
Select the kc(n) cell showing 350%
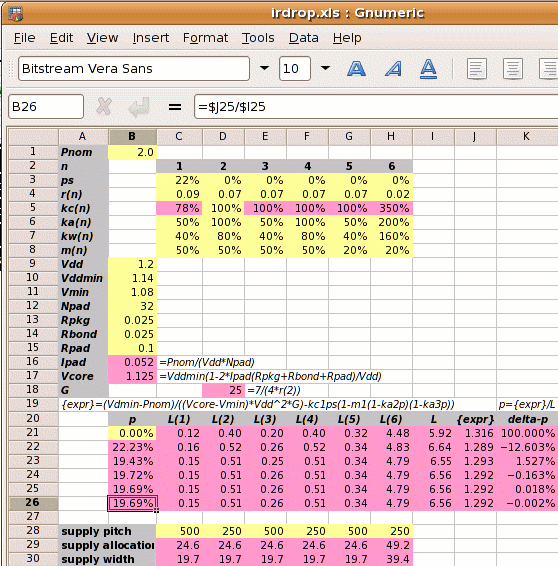coord(392,208)
